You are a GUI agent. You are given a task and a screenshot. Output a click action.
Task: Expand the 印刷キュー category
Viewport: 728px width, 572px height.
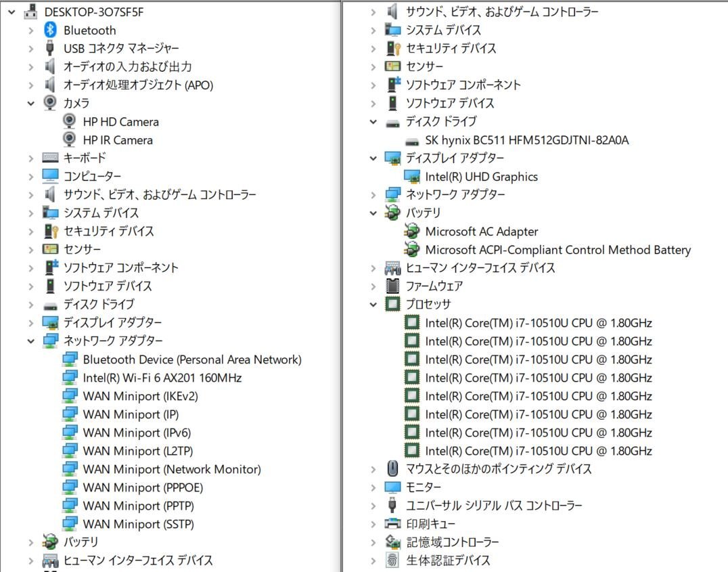coord(373,524)
